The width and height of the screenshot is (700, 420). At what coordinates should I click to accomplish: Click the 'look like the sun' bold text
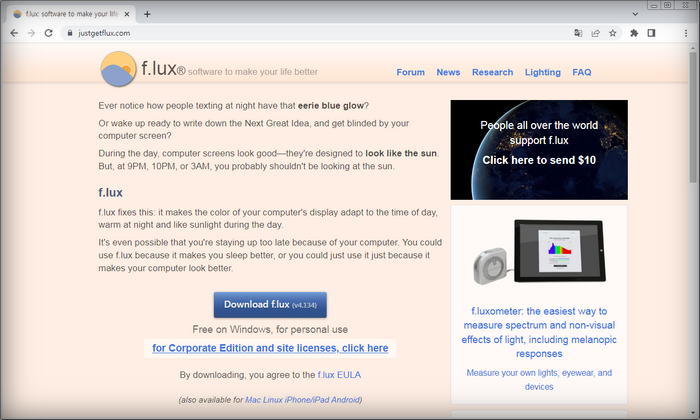pos(401,153)
